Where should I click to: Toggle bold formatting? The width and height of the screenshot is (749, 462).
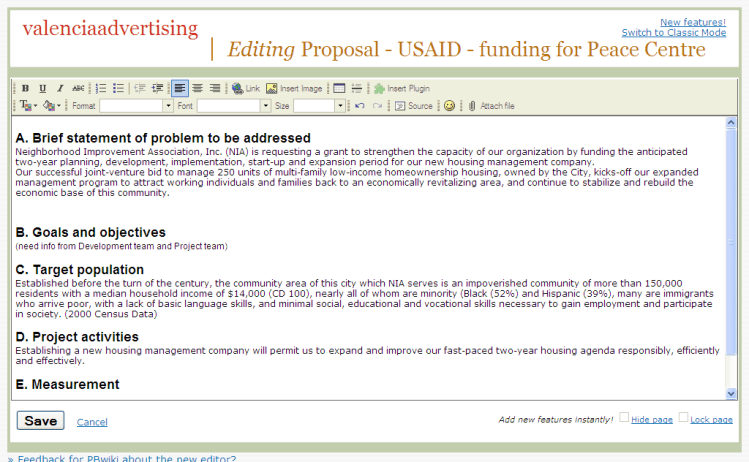25,88
